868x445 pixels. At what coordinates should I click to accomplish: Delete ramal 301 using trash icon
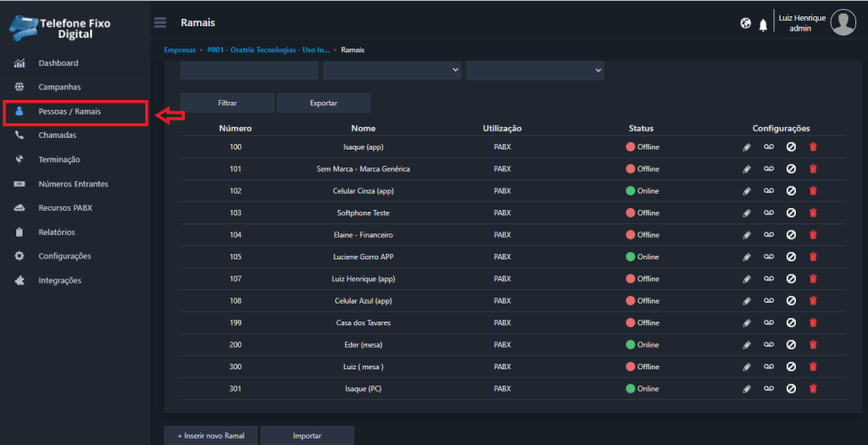tap(813, 388)
